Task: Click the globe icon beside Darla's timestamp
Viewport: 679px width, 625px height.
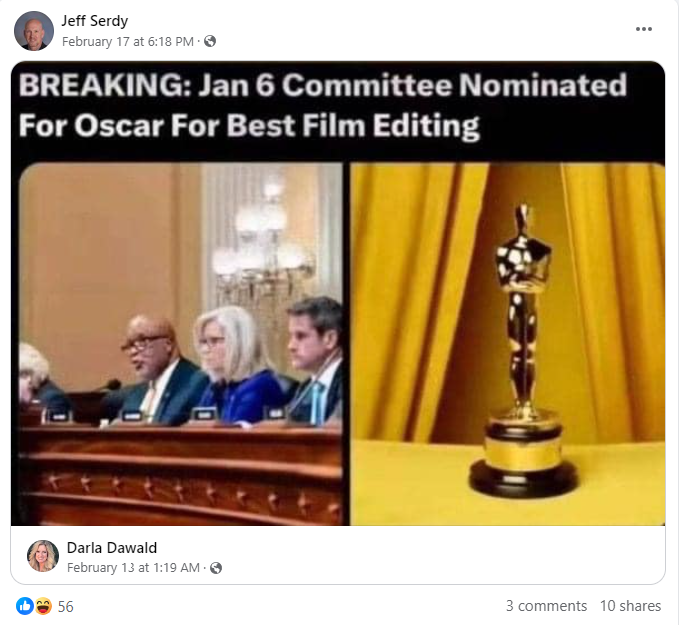Action: point(216,568)
